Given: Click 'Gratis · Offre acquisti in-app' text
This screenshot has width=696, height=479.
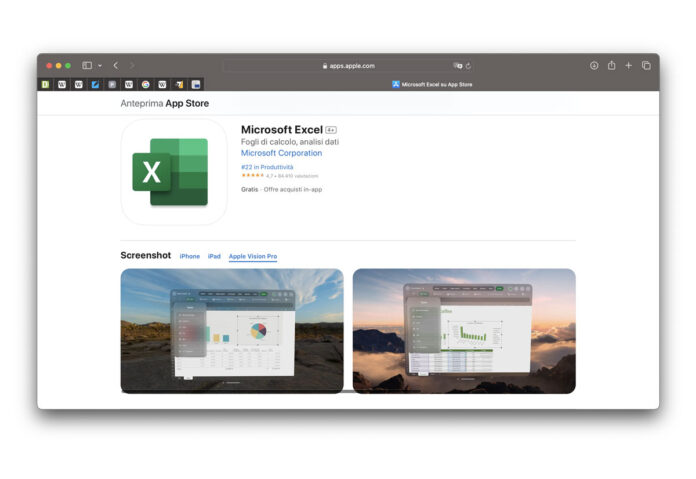Looking at the screenshot, I should coord(281,190).
